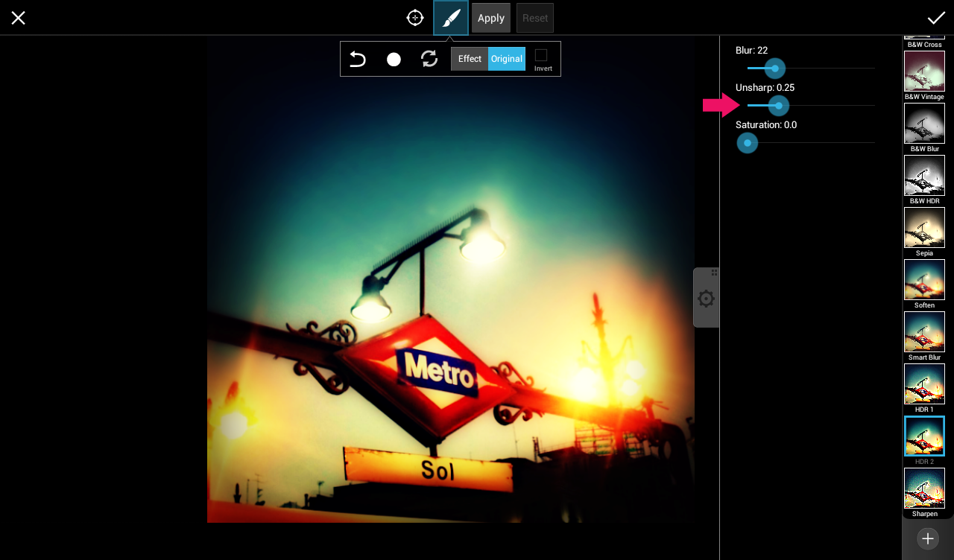The width and height of the screenshot is (954, 560).
Task: Undo the last brush stroke
Action: 358,59
